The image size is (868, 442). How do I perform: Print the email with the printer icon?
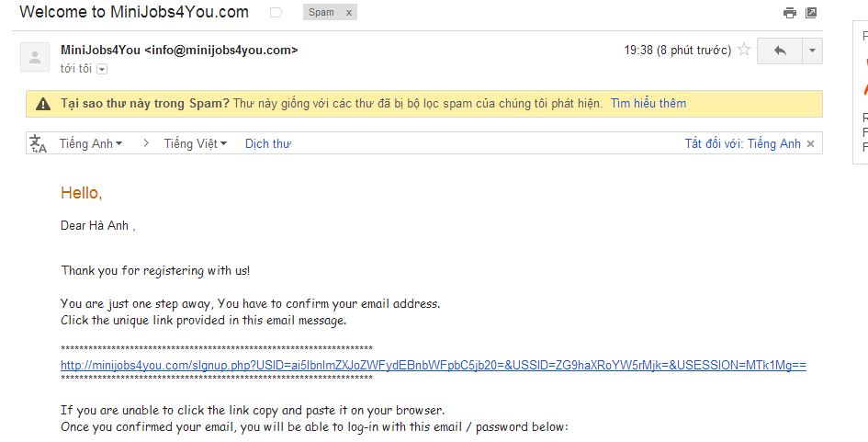coord(789,13)
